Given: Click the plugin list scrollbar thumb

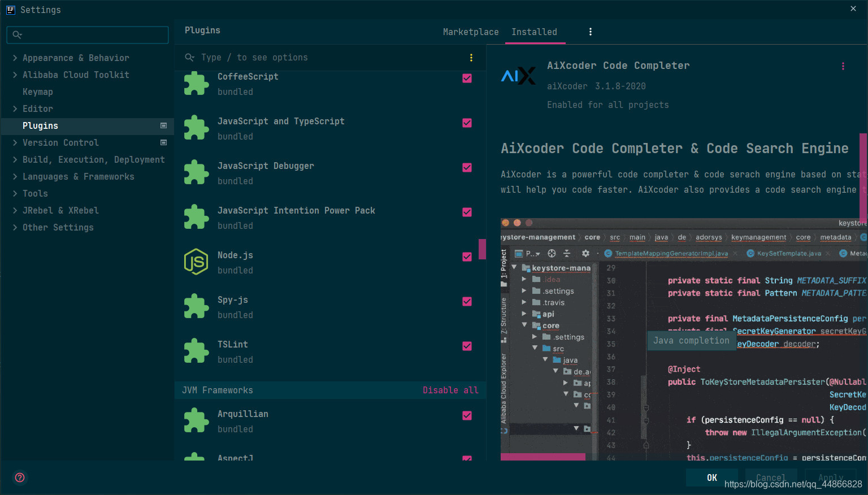Looking at the screenshot, I should click(482, 249).
